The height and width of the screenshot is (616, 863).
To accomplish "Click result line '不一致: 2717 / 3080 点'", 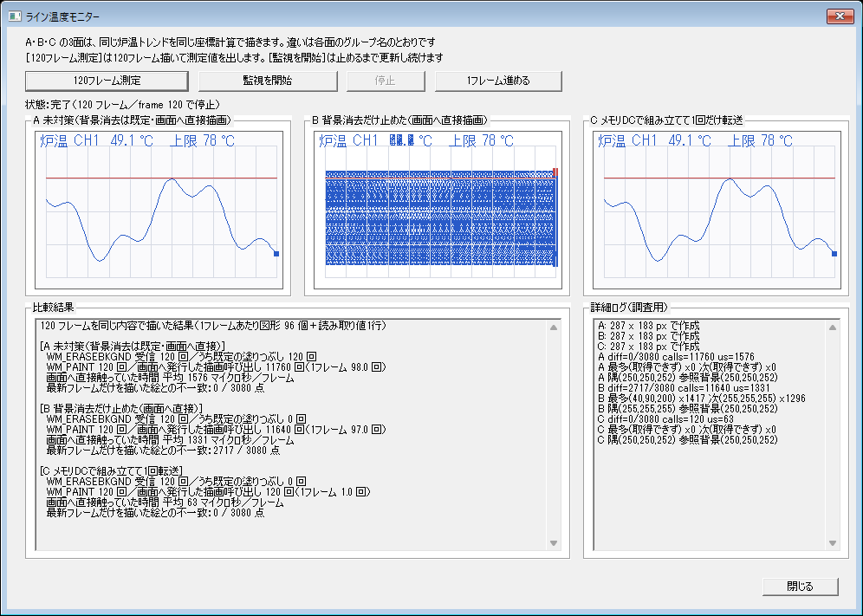I will 163,451.
